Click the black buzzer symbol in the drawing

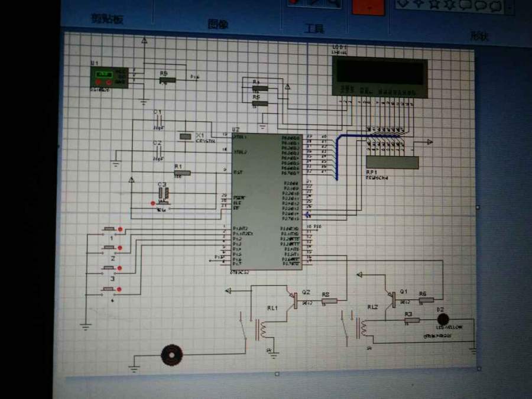click(171, 355)
